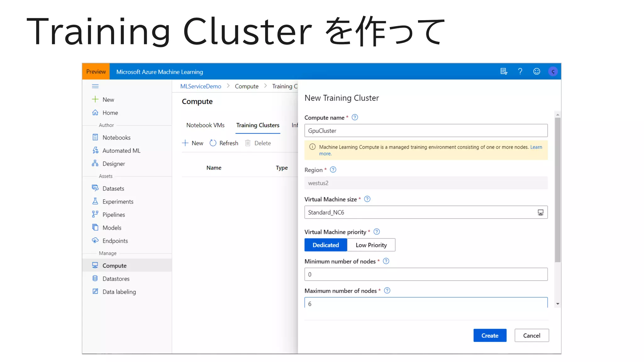
Task: Click Microsoft Azure Machine Learning title
Action: [159, 72]
